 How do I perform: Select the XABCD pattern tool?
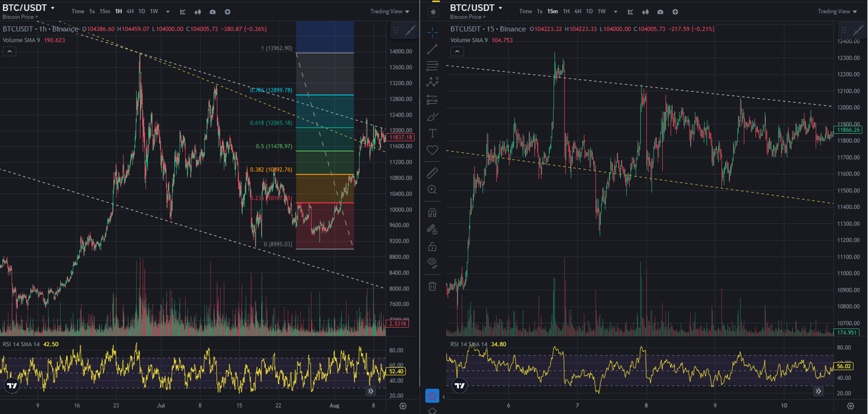433,82
